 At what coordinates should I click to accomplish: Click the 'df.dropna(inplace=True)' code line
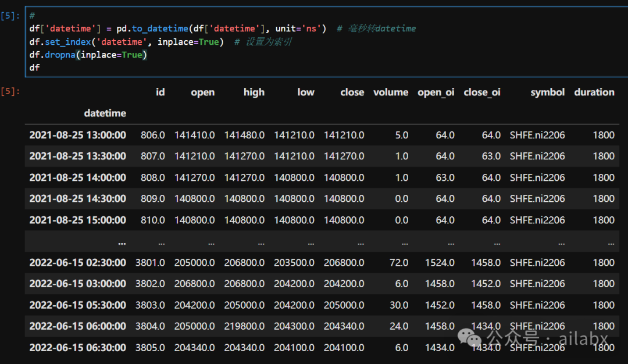88,55
